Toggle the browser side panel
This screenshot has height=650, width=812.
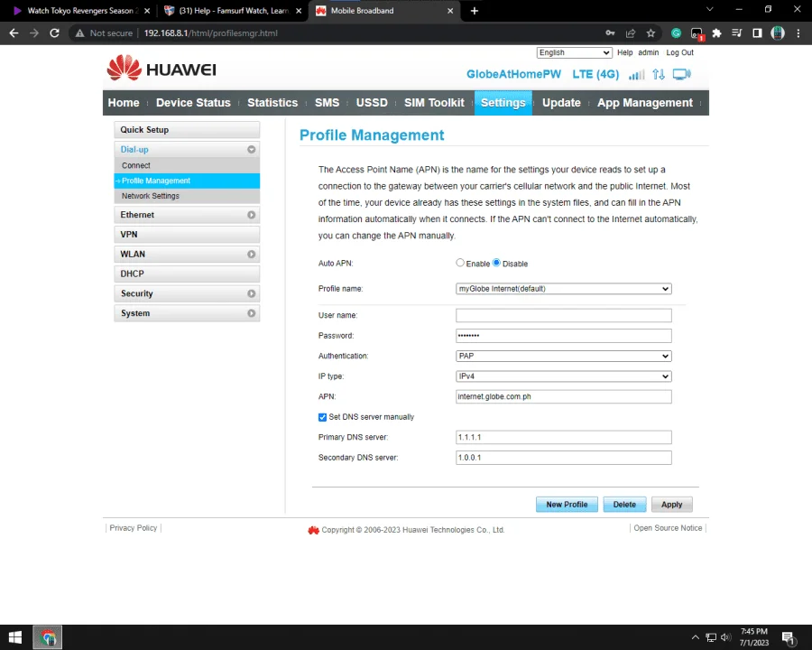(x=757, y=33)
